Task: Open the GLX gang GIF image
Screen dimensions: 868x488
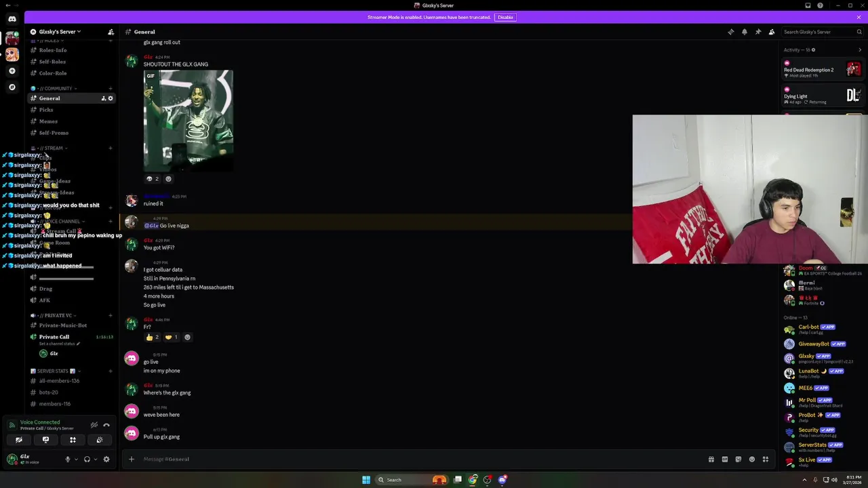Action: point(189,121)
